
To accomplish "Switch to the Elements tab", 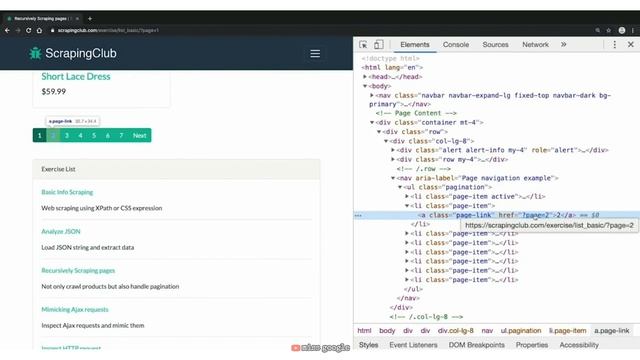I will tap(415, 44).
